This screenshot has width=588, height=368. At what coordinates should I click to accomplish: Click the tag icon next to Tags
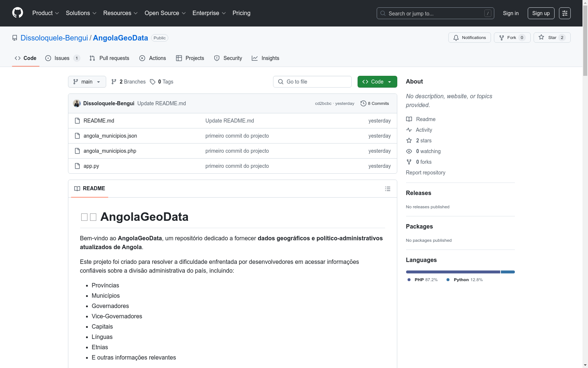click(153, 82)
